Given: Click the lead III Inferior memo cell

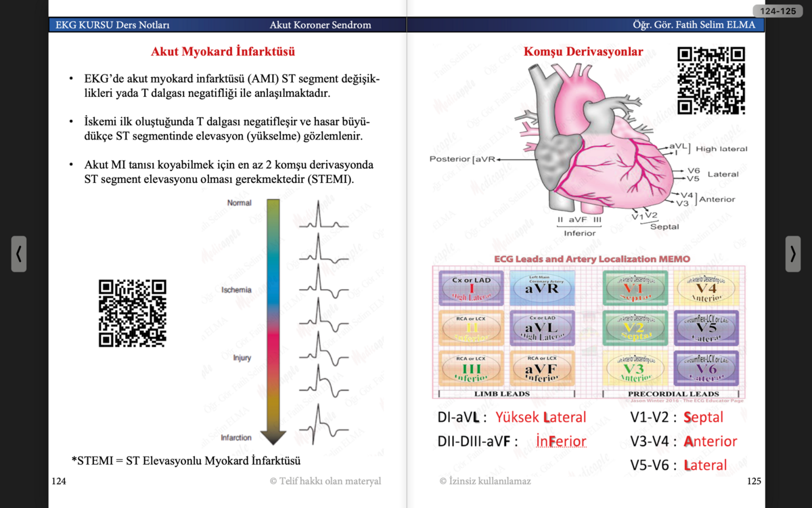Looking at the screenshot, I should tap(472, 368).
